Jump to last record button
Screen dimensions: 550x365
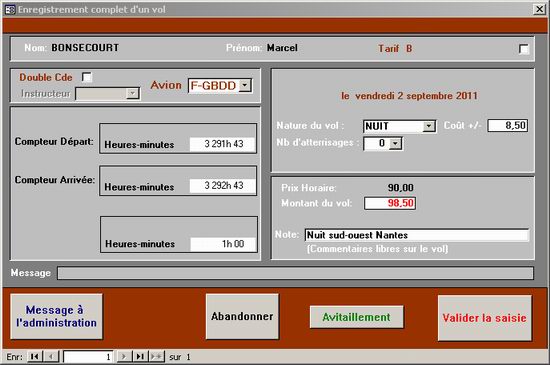(x=140, y=357)
